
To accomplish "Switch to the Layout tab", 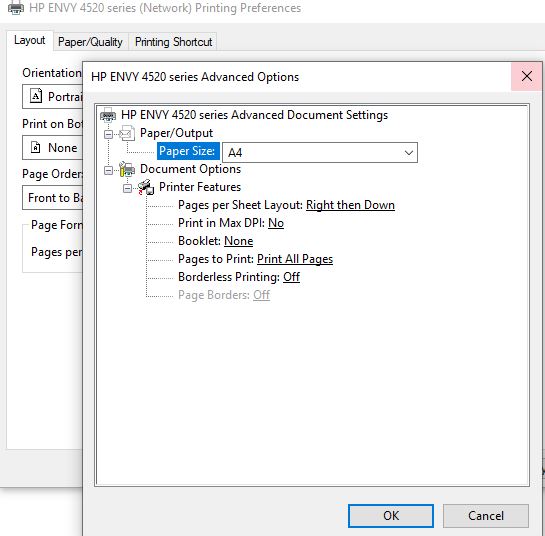I will (x=30, y=40).
